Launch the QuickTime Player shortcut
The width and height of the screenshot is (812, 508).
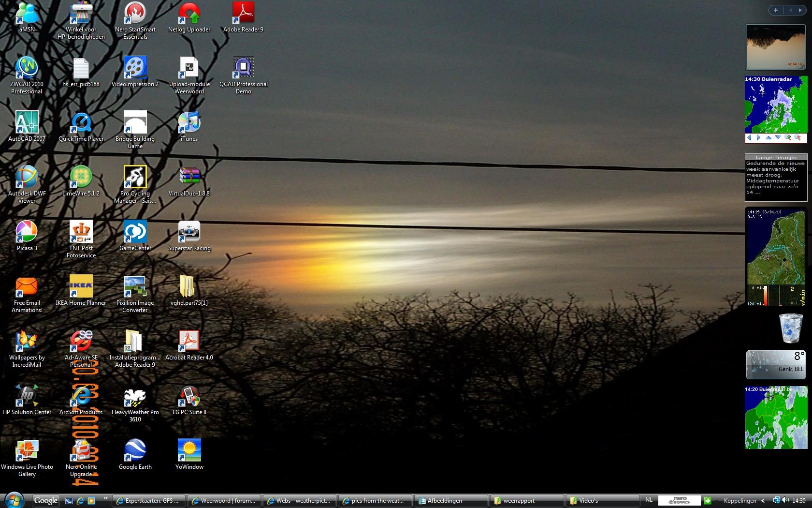tap(81, 126)
